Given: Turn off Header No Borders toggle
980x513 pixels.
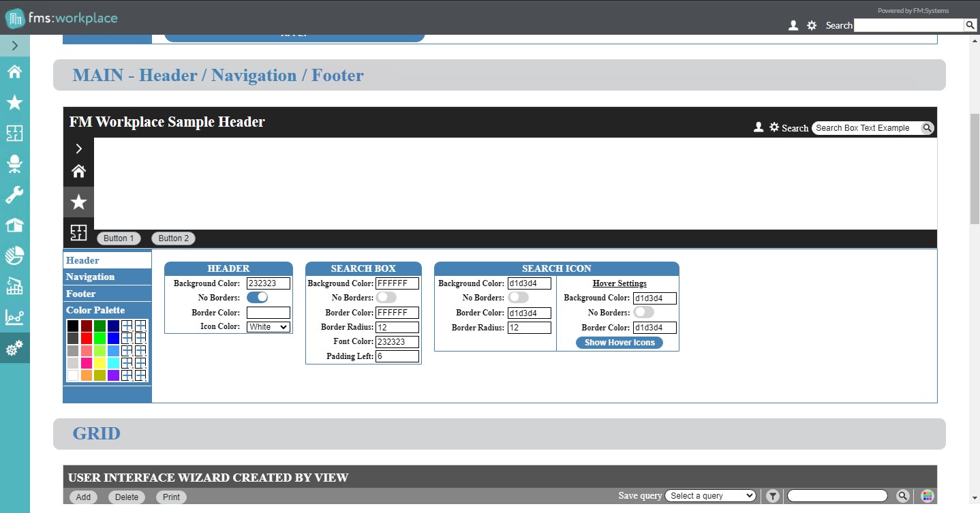Looking at the screenshot, I should tap(257, 298).
